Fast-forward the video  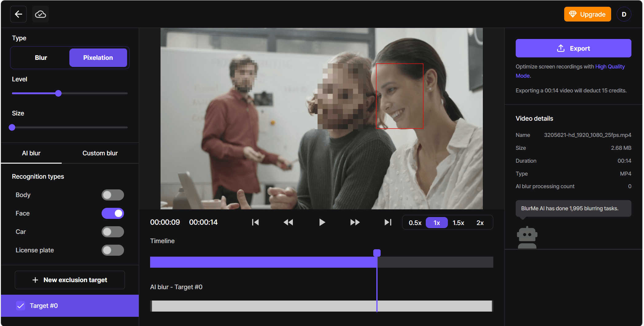355,222
